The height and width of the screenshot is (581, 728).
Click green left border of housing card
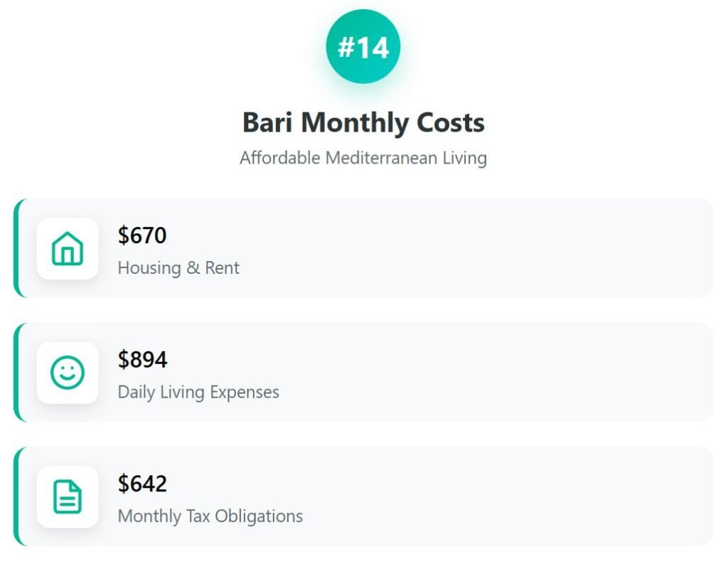click(16, 248)
